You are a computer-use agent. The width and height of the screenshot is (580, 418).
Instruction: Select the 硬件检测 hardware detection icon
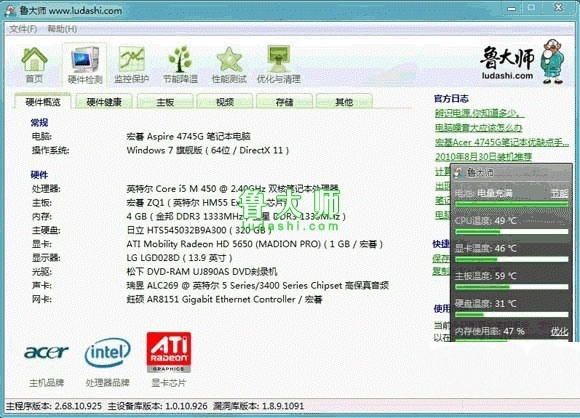85,64
